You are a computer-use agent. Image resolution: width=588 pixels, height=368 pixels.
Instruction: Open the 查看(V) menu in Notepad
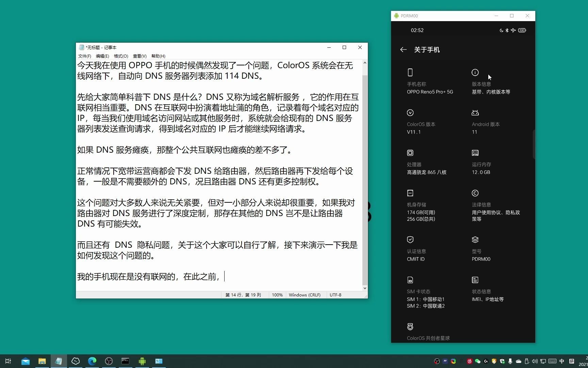point(140,56)
